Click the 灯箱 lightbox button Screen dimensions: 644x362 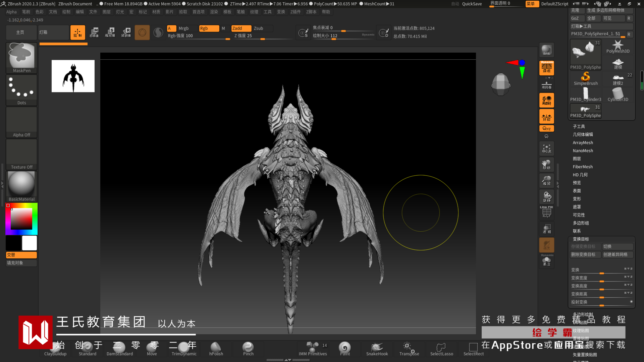[x=53, y=33]
